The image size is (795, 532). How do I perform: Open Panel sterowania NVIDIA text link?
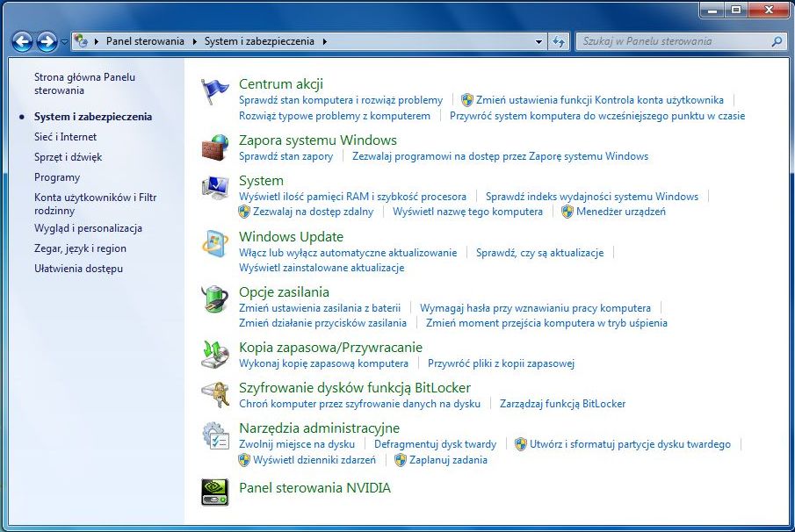click(314, 488)
